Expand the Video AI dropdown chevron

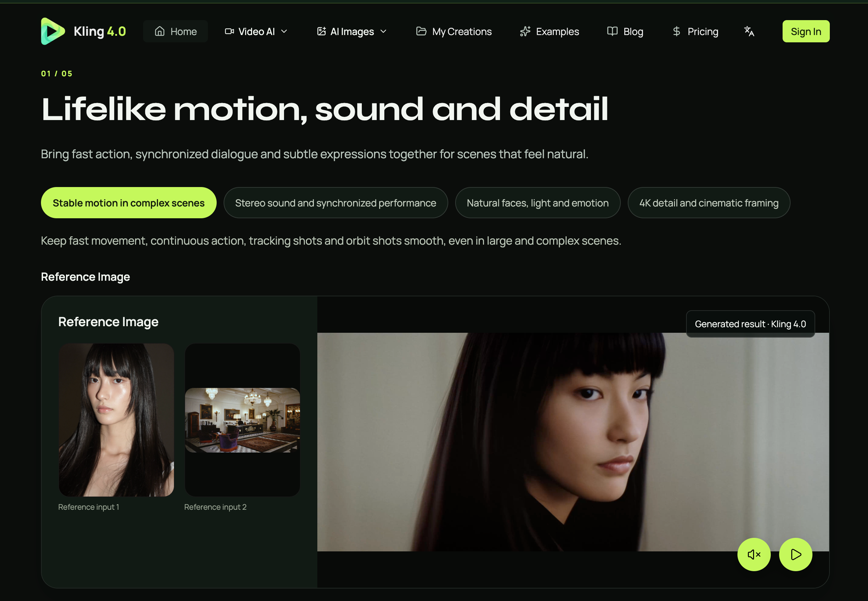tap(284, 31)
